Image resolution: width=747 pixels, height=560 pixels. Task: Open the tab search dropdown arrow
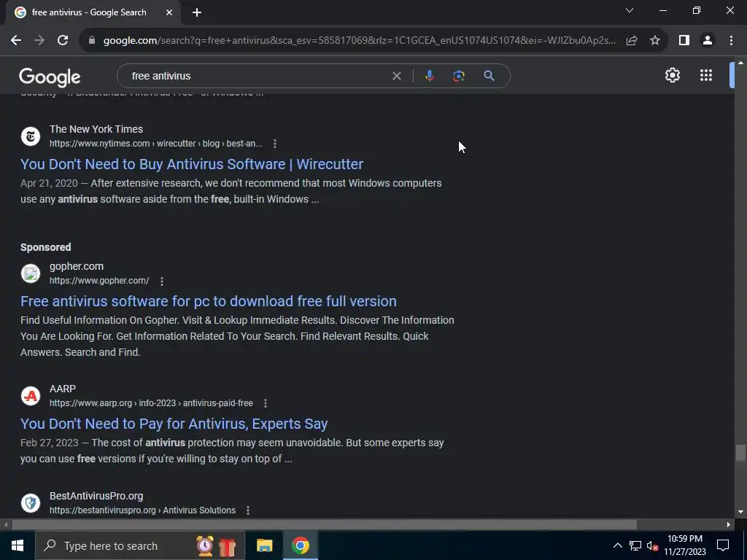click(630, 10)
